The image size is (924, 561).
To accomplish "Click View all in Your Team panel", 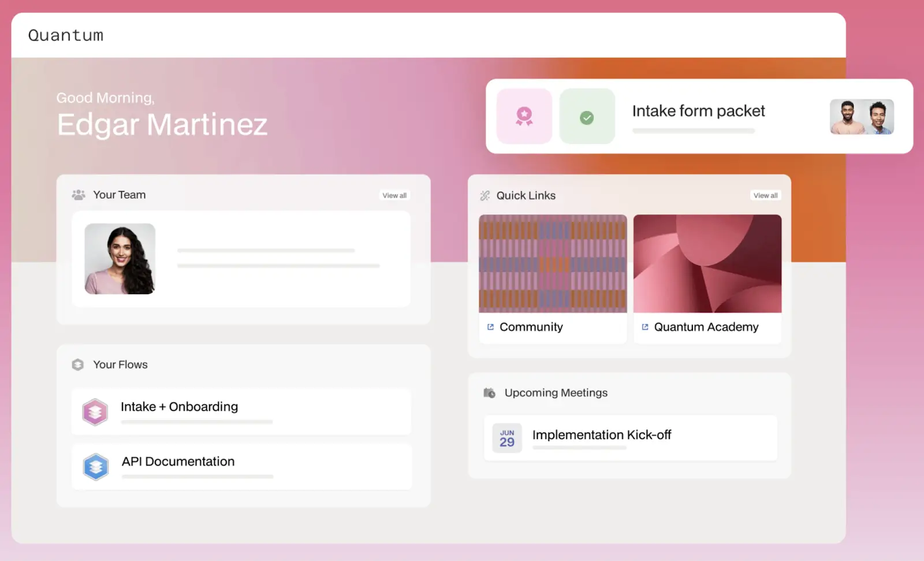I will pos(394,195).
